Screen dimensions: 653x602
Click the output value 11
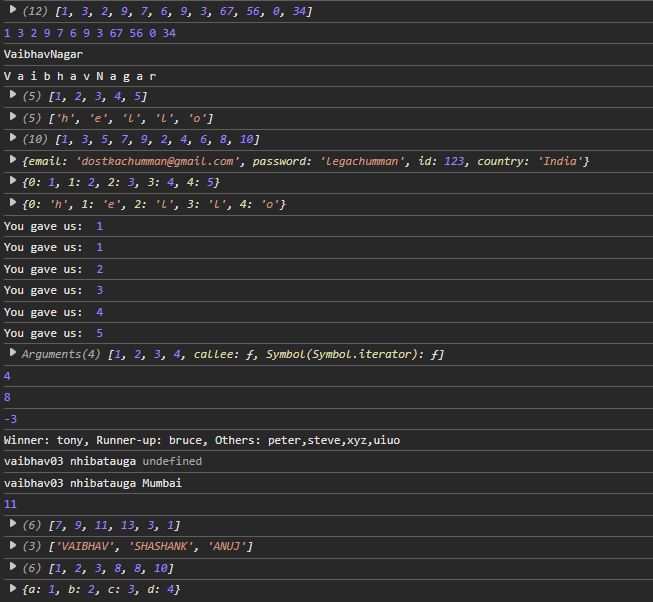10,505
